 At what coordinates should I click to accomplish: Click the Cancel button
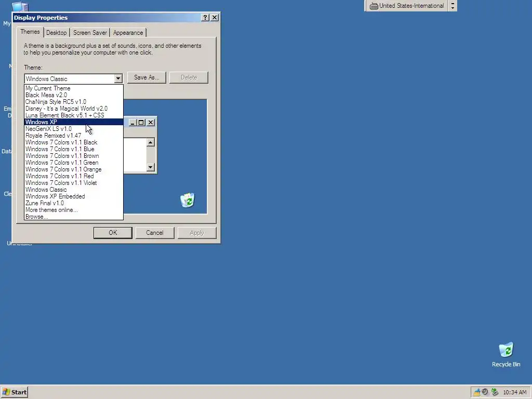click(x=155, y=233)
